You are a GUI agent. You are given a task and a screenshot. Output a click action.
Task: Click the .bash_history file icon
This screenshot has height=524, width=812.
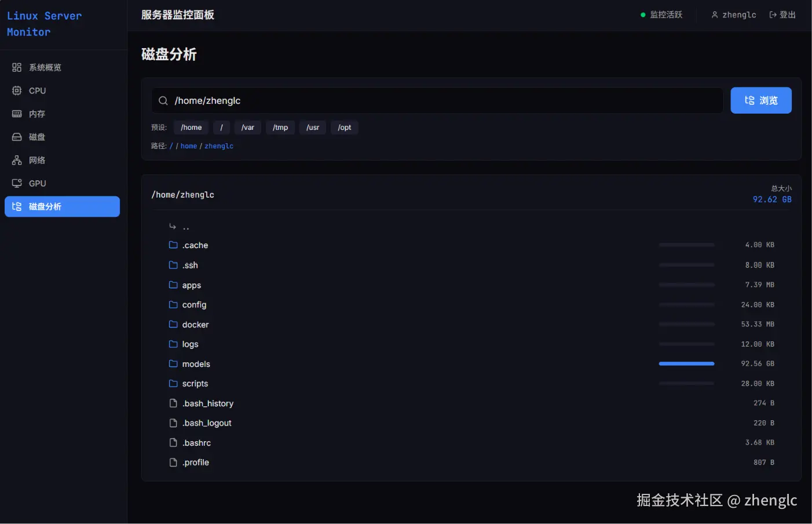point(173,403)
